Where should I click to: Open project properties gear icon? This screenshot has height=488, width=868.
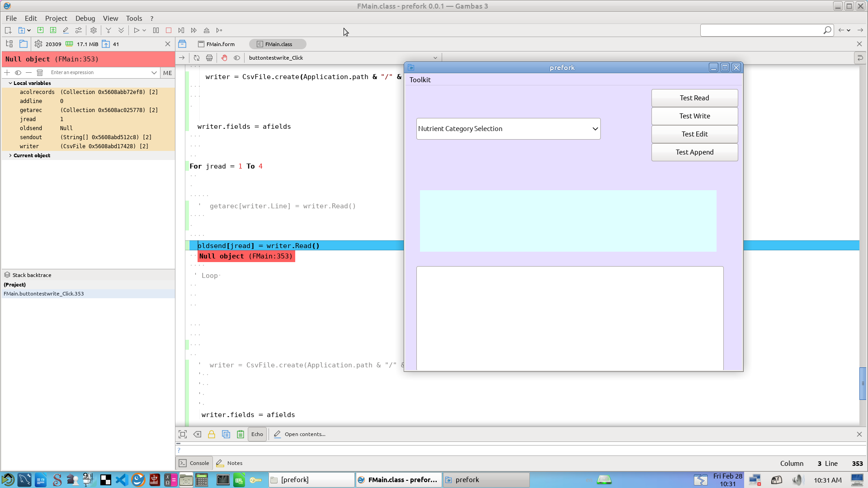point(94,30)
